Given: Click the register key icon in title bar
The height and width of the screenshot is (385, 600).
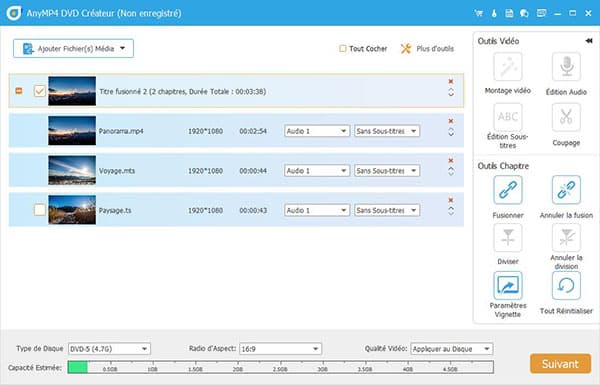Looking at the screenshot, I should (x=494, y=13).
